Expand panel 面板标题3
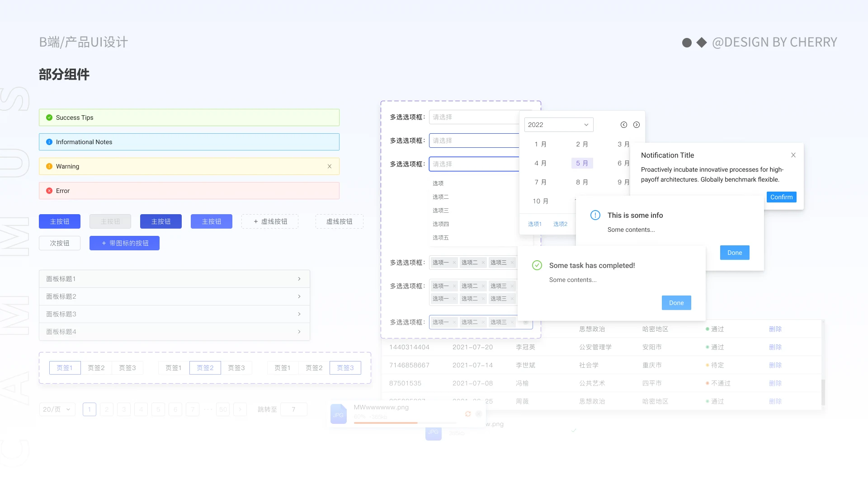The height and width of the screenshot is (488, 868). point(175,314)
